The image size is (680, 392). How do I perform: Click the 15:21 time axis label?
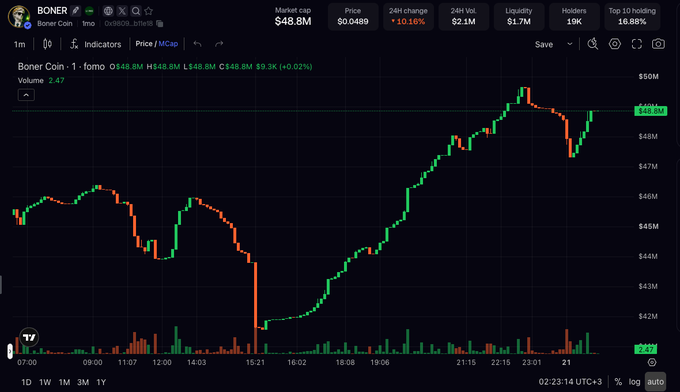pyautogui.click(x=255, y=363)
